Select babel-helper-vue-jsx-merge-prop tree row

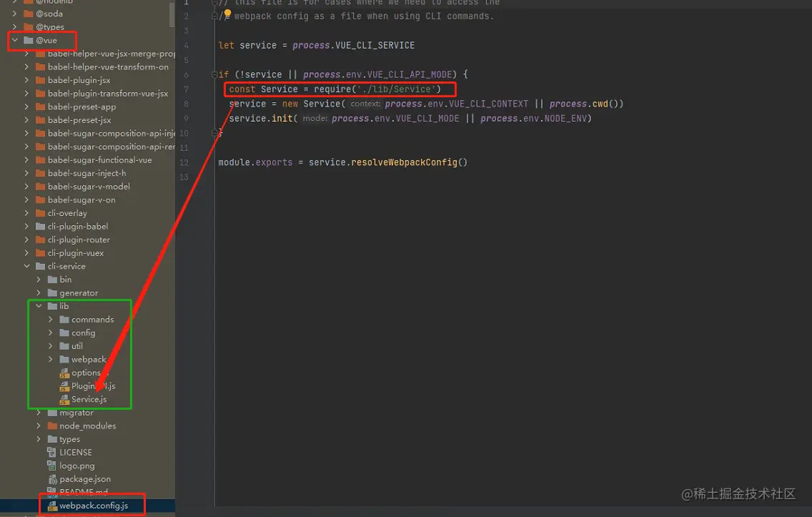[87, 54]
